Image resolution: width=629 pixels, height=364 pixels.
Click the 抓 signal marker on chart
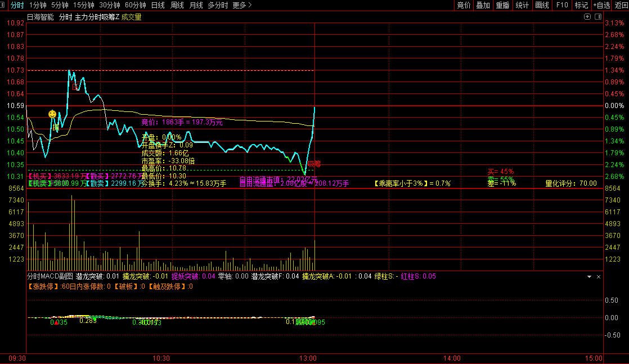(55, 127)
